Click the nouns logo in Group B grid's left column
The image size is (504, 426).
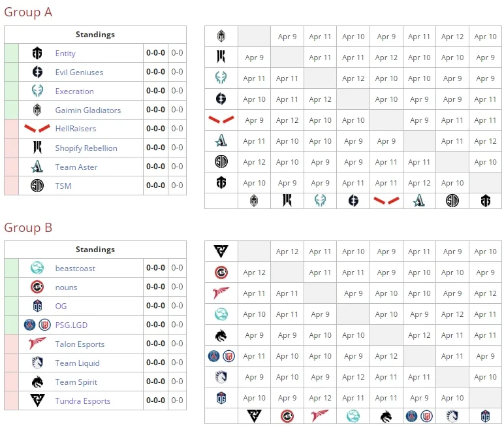[221, 272]
